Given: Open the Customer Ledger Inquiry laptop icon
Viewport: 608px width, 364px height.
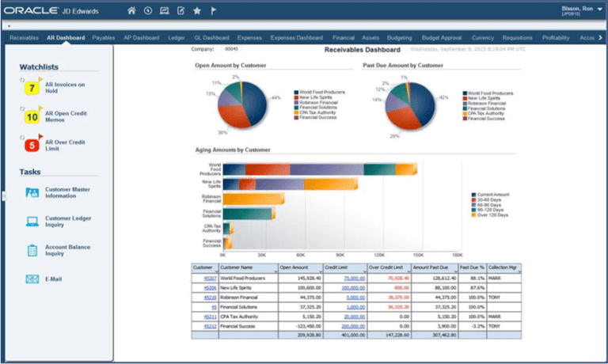Looking at the screenshot, I should tap(32, 222).
